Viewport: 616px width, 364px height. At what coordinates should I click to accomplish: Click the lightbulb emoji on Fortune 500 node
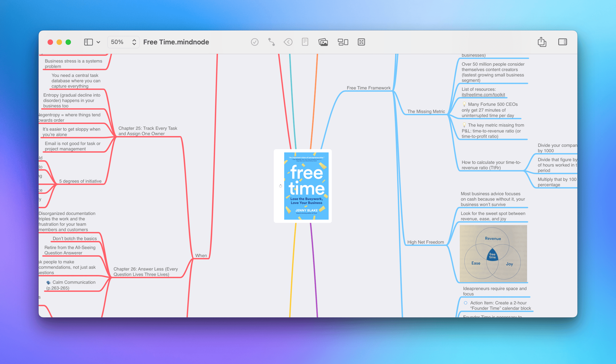(464, 104)
